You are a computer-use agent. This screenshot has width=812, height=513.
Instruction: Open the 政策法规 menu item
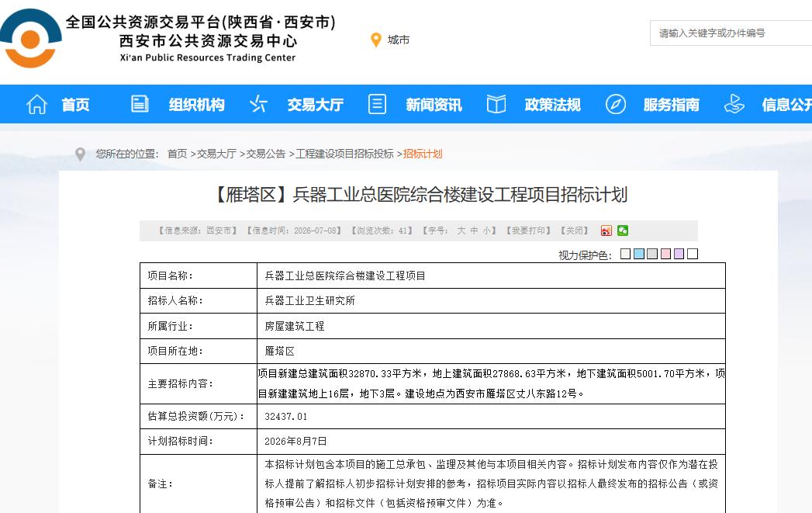(x=552, y=105)
